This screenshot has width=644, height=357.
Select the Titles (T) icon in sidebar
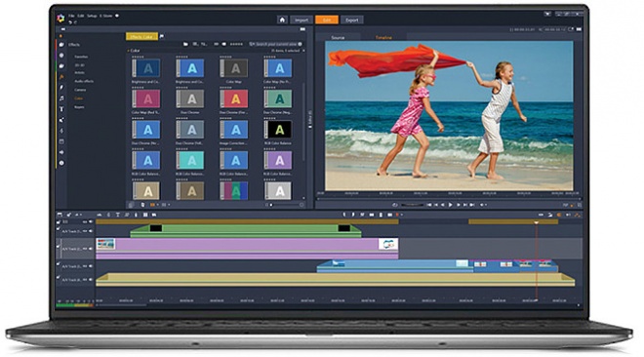[61, 109]
